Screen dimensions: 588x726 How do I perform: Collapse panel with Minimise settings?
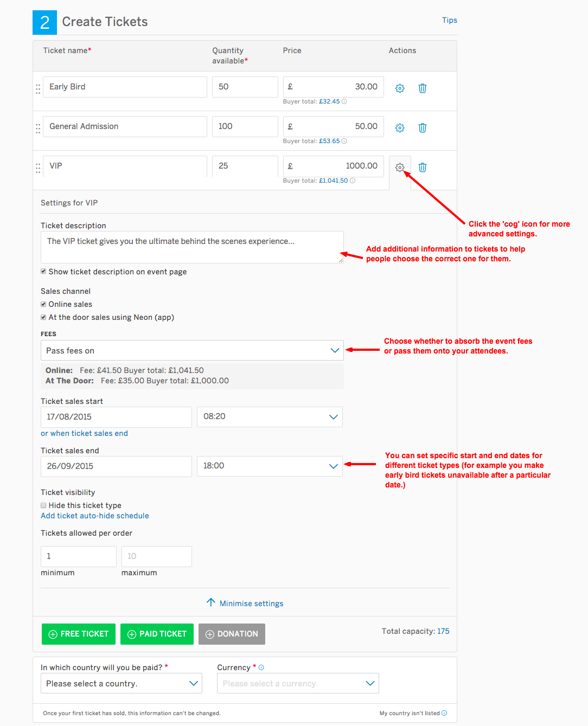pos(245,603)
